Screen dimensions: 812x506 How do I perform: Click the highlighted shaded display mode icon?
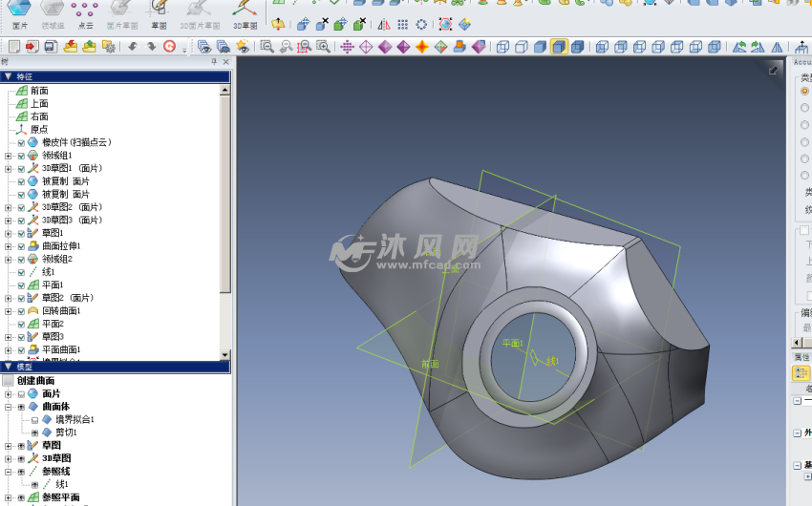coord(559,46)
